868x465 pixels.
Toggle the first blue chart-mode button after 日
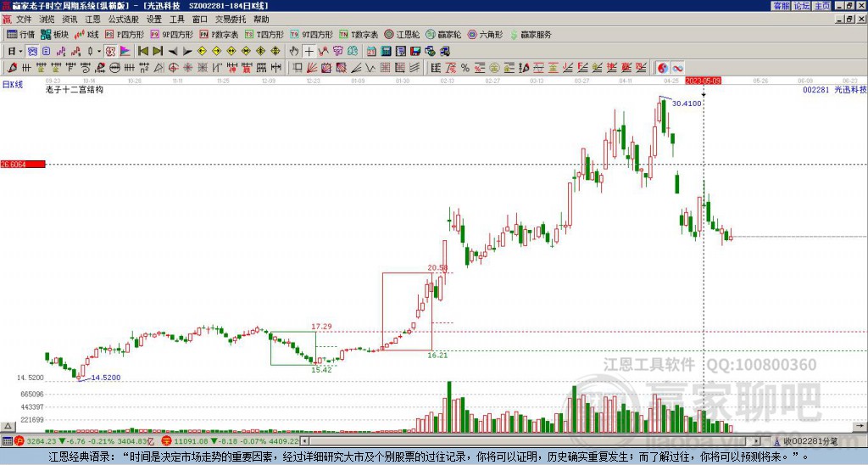pos(32,52)
